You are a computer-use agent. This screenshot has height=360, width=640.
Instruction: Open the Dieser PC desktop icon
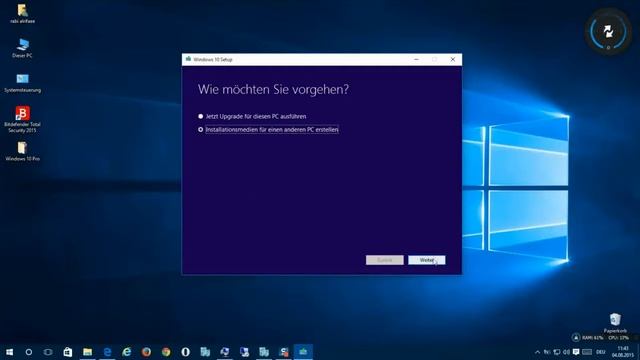coord(22,48)
